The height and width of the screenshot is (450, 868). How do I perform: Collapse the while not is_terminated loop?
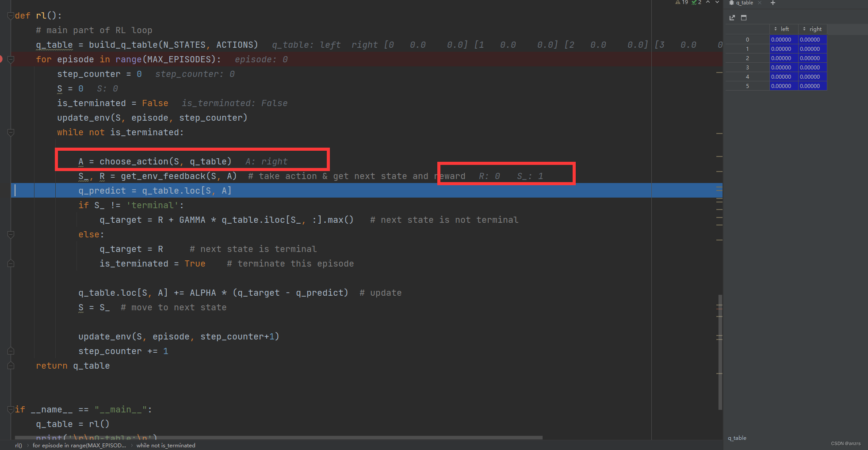pos(10,132)
